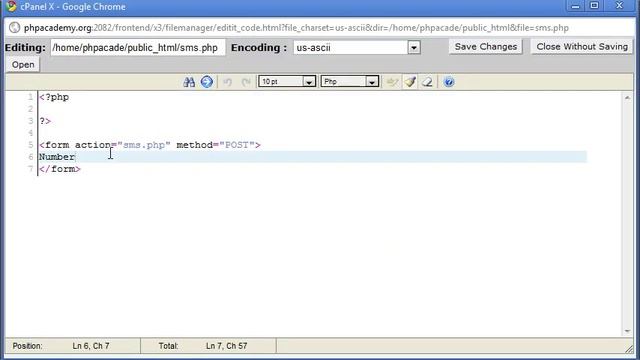Click the '<?php' line in editor
Screen dimensions: 640x360
click(x=54, y=97)
